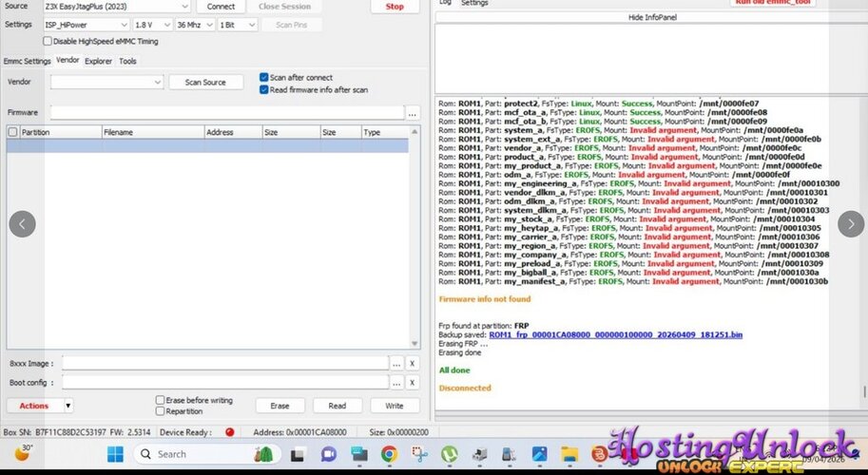Uncheck Scan after connect
The image size is (868, 475).
click(x=264, y=77)
